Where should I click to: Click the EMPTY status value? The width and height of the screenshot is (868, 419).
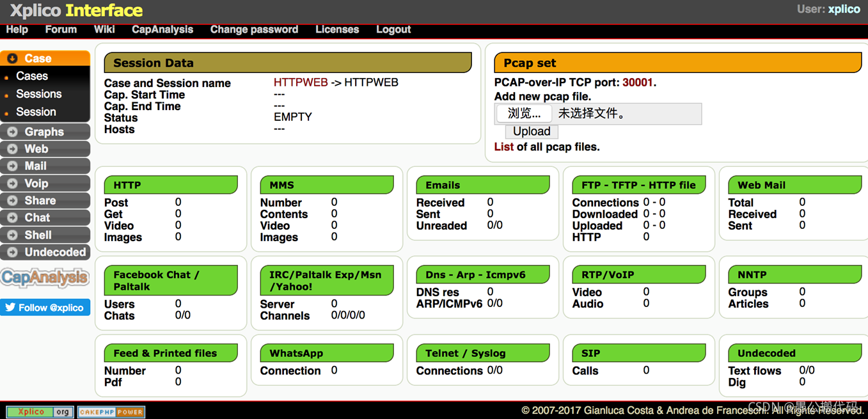click(293, 117)
